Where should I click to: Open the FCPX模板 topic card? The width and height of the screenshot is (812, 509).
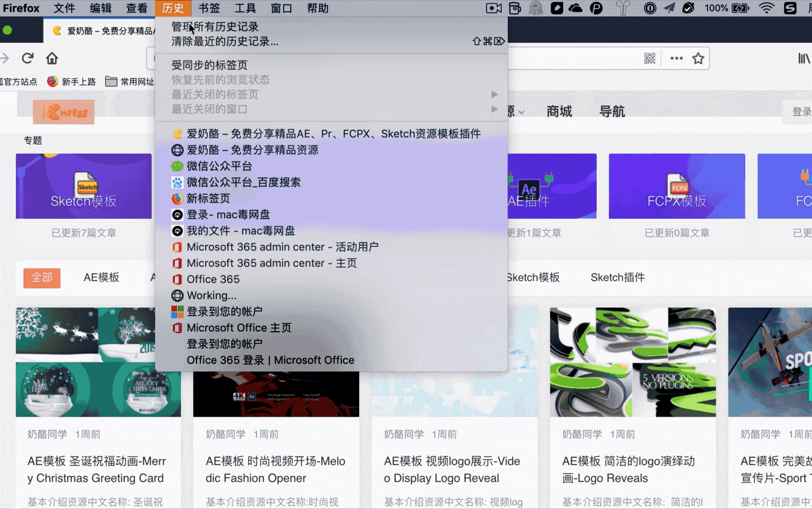677,186
